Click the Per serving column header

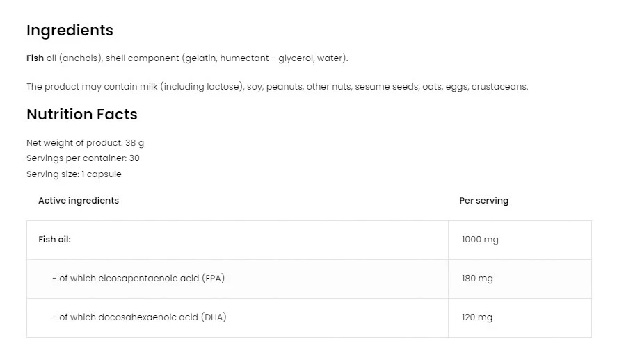coord(483,201)
